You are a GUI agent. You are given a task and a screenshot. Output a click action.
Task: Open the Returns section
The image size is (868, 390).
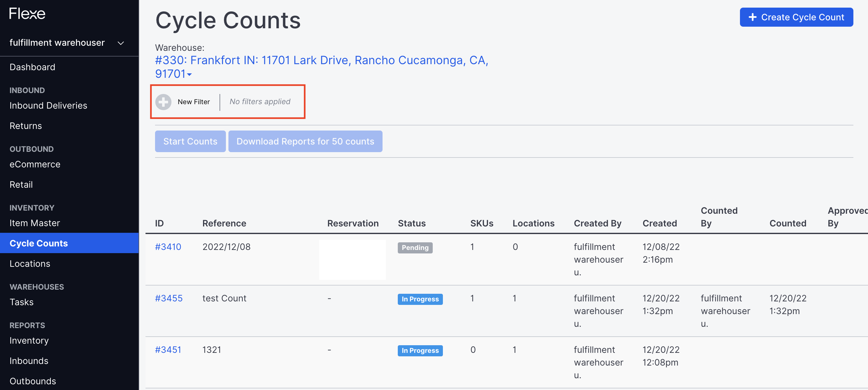(26, 125)
